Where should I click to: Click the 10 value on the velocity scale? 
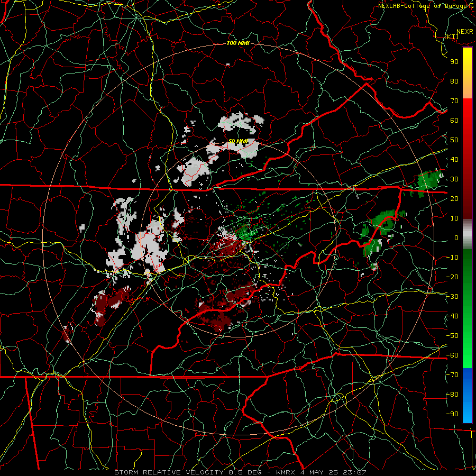click(454, 218)
